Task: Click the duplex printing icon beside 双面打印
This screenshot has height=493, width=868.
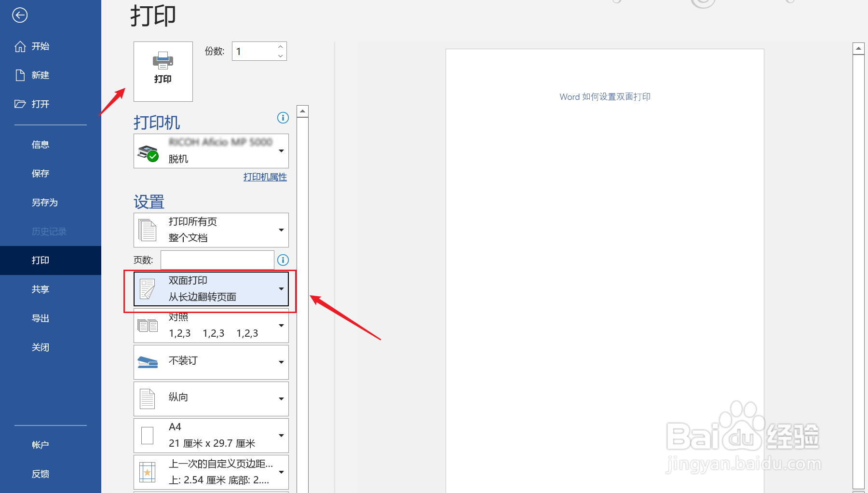Action: 148,288
